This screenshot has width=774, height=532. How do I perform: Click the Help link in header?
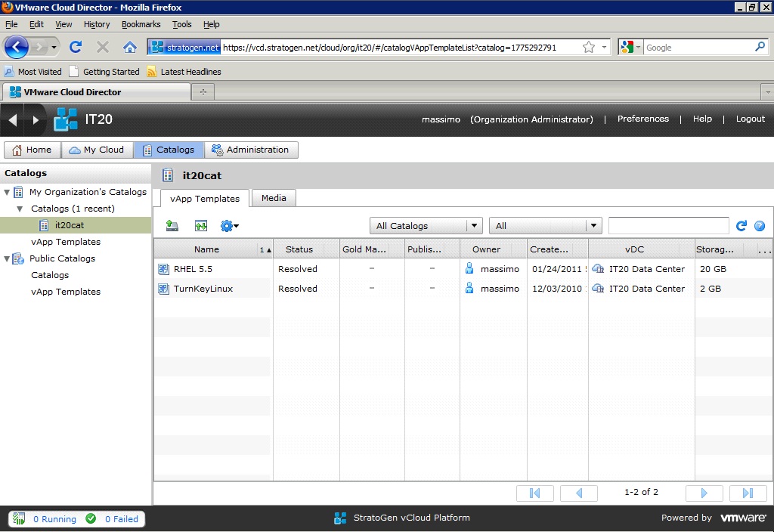click(x=702, y=119)
